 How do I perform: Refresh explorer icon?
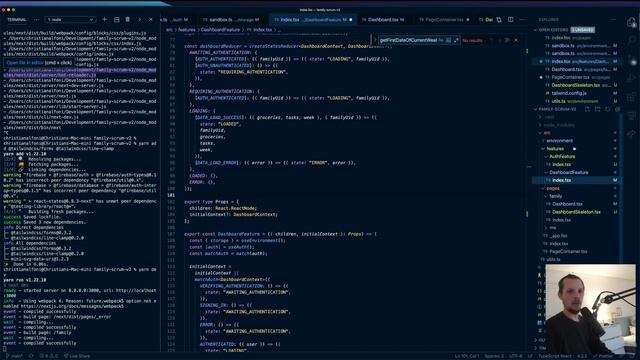click(x=608, y=109)
